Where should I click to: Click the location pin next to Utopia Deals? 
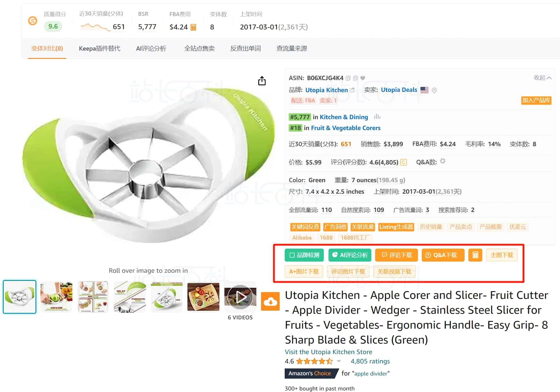(434, 90)
